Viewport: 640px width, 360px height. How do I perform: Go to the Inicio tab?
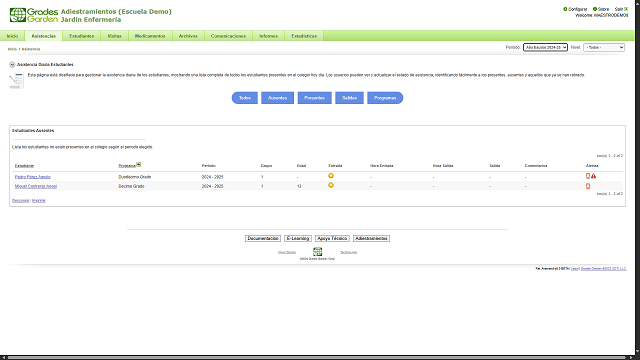12,36
